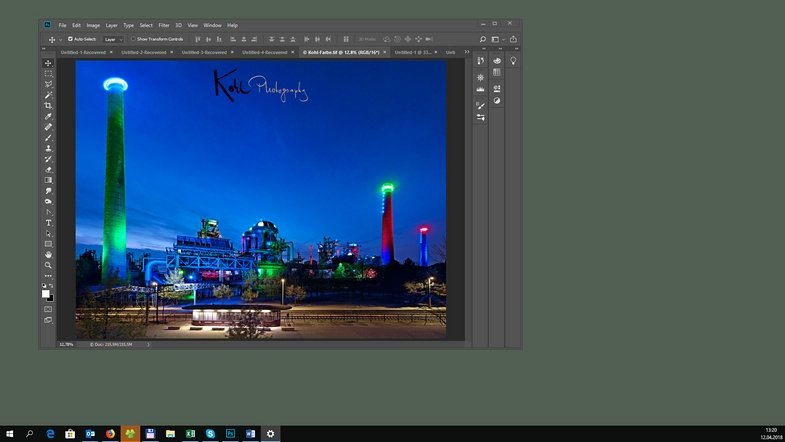
Task: Open the document info arrow in status bar
Action: click(148, 344)
